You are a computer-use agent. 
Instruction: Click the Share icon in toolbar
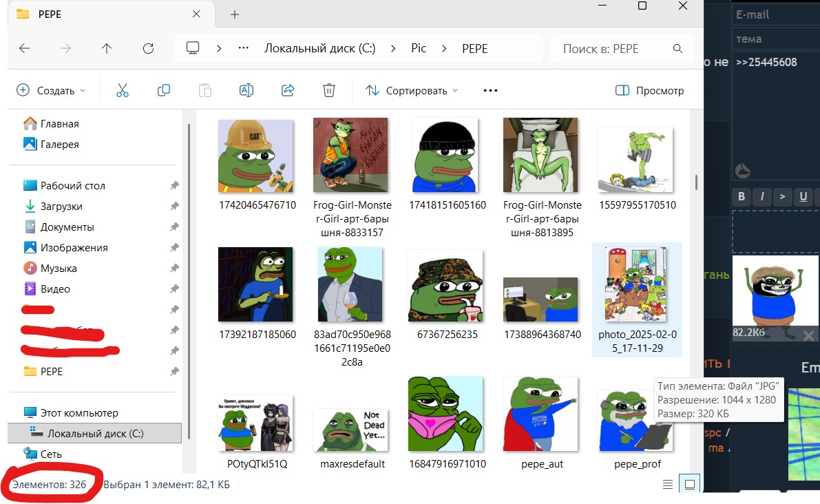(288, 90)
